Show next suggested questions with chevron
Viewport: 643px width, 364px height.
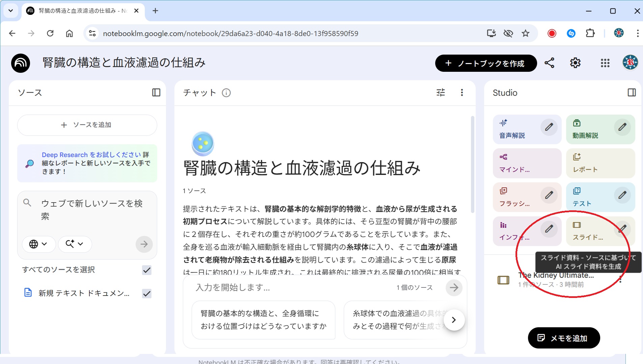pos(454,320)
